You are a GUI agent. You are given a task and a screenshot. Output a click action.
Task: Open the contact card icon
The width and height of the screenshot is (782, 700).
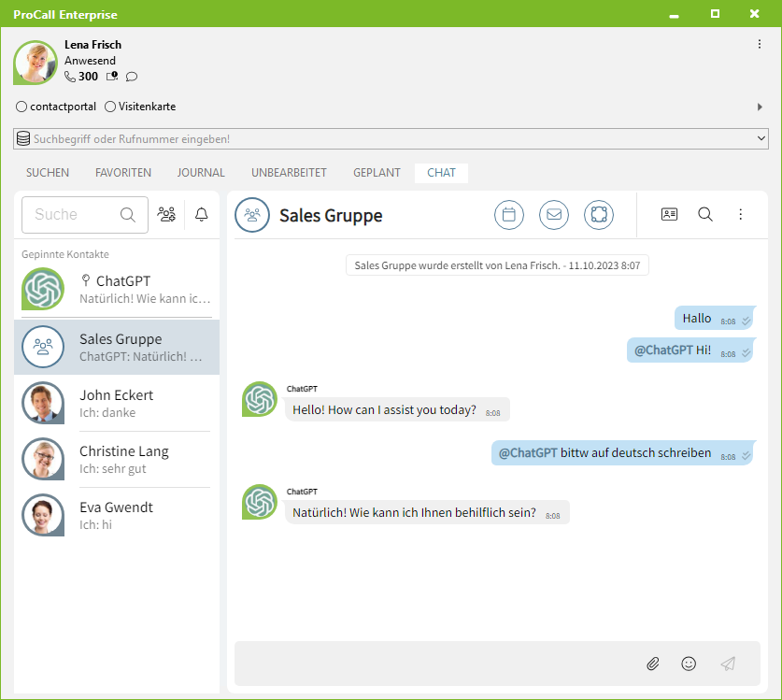669,215
